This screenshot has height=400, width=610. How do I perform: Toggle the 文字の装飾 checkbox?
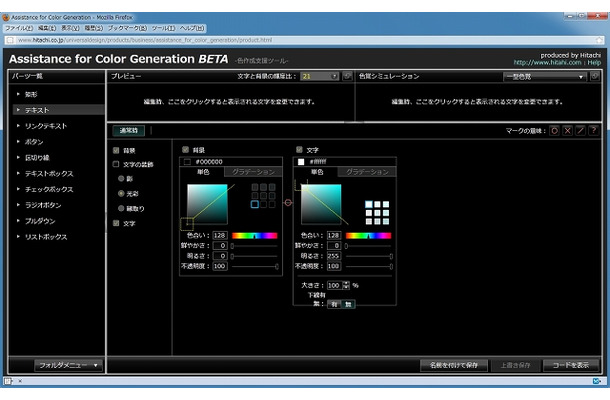[x=116, y=164]
